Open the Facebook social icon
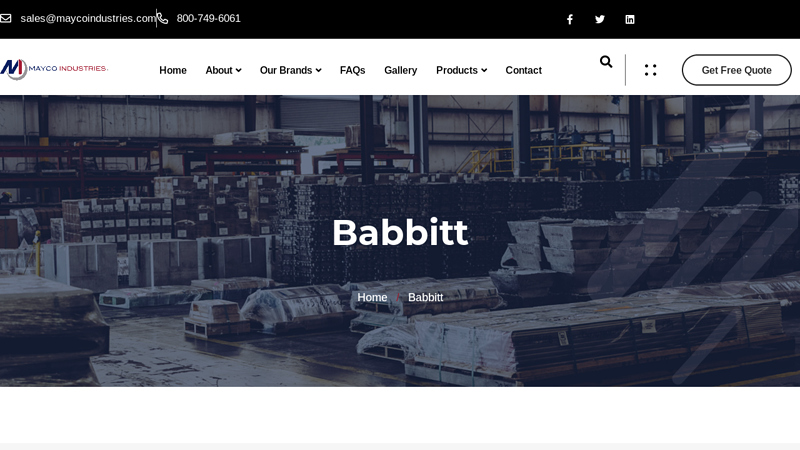The image size is (800, 450). pos(569,19)
